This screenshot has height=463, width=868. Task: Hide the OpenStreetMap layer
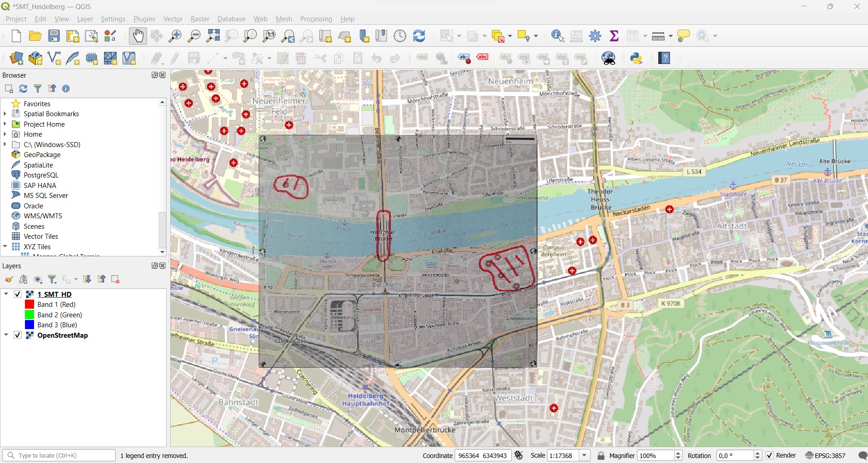(x=18, y=335)
